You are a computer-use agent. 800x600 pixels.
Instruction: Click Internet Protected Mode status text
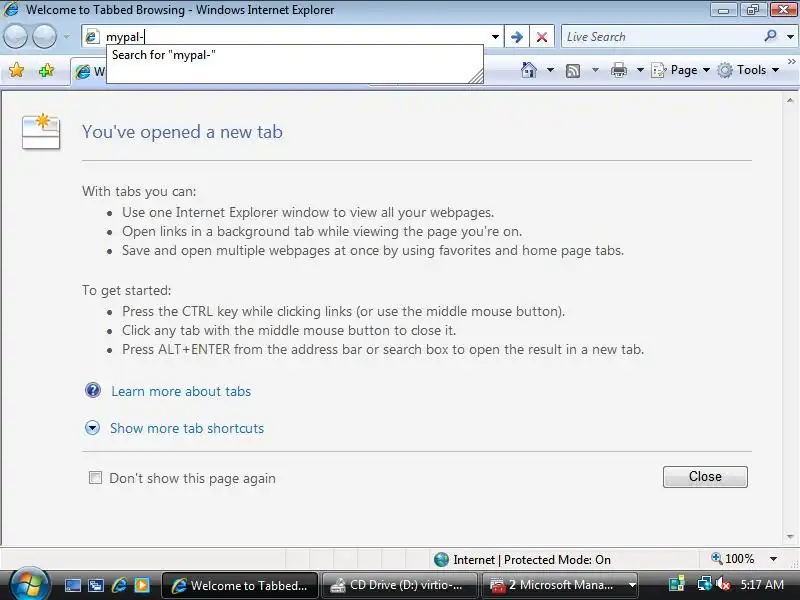532,560
